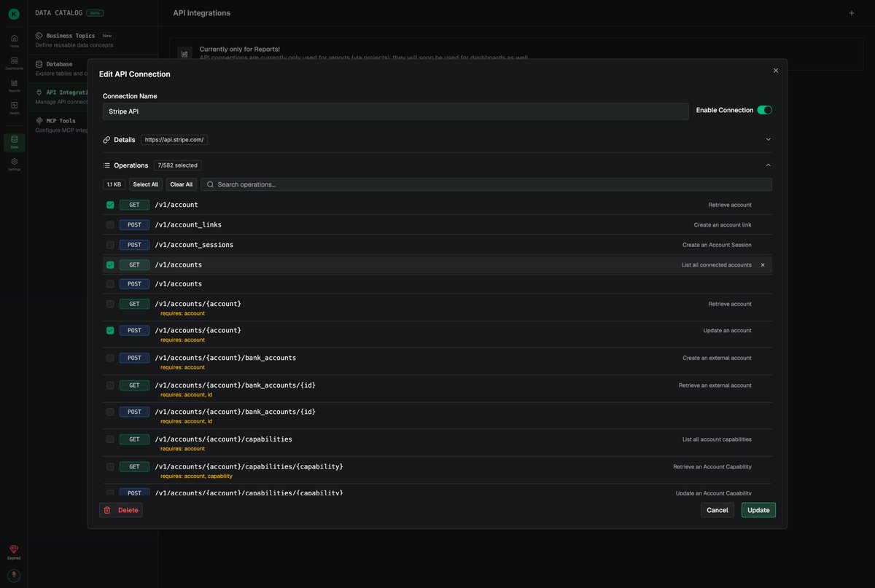
Task: Click the Select All button
Action: click(x=146, y=185)
